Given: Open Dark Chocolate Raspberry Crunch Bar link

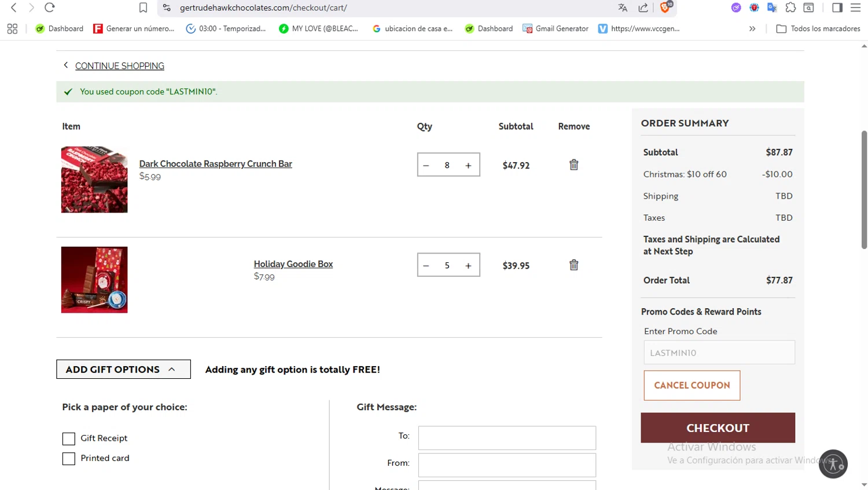Looking at the screenshot, I should [215, 164].
